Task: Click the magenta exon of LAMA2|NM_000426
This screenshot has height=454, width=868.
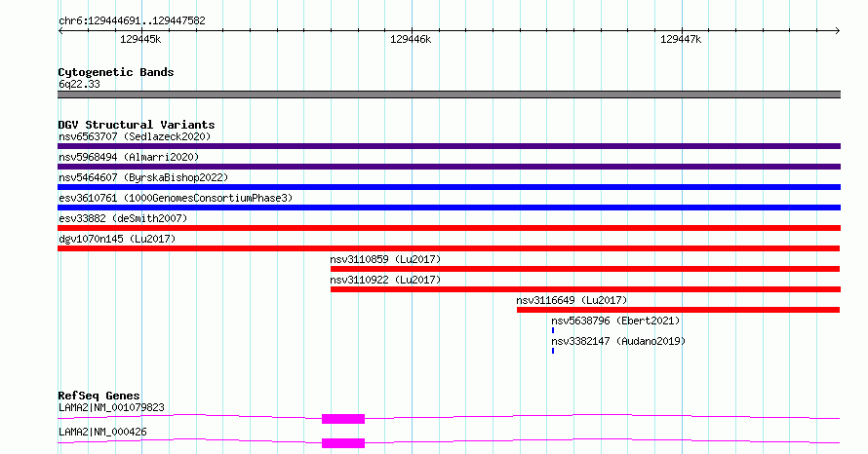Action: click(x=343, y=443)
